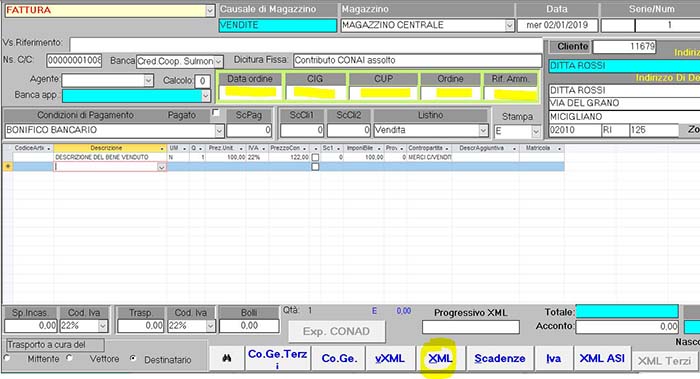Select Mittente transport radio button

click(x=7, y=358)
